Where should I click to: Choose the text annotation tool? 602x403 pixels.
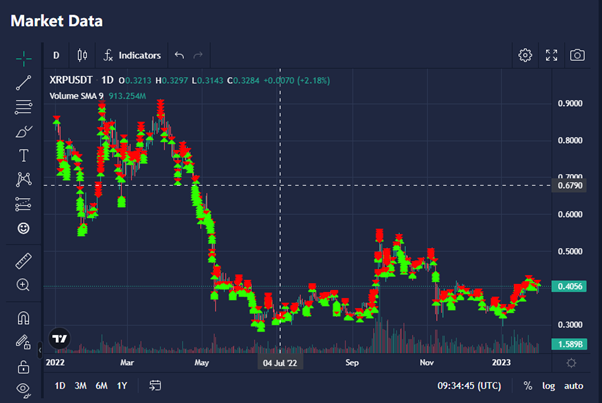(23, 155)
